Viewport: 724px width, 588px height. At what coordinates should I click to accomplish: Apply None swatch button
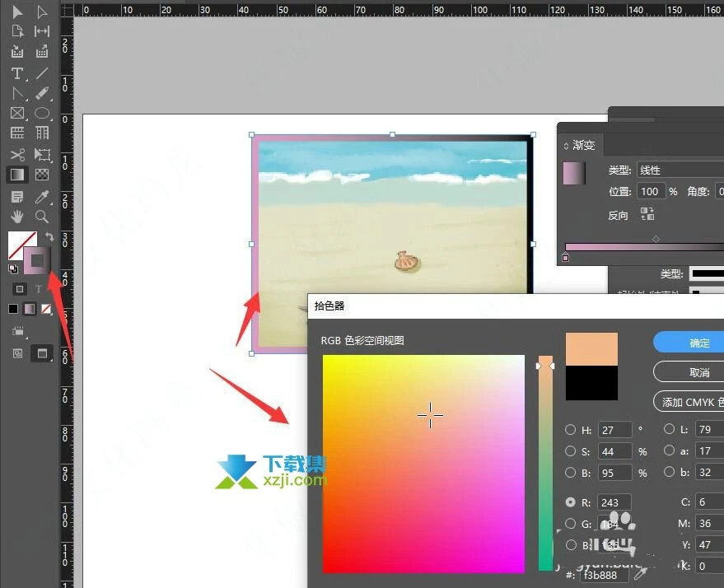click(46, 309)
